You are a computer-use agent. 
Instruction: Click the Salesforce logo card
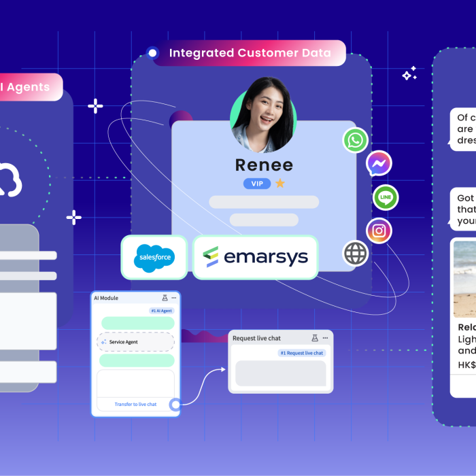(x=154, y=258)
